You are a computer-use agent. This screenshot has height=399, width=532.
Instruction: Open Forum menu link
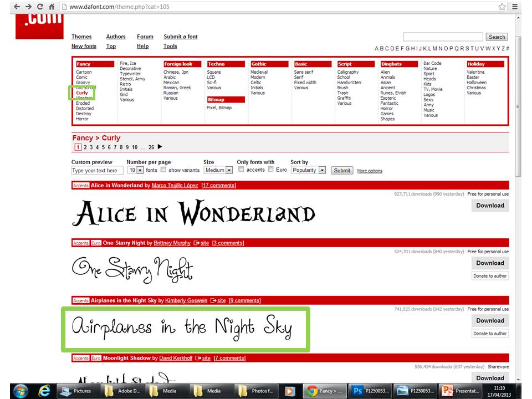tap(145, 37)
